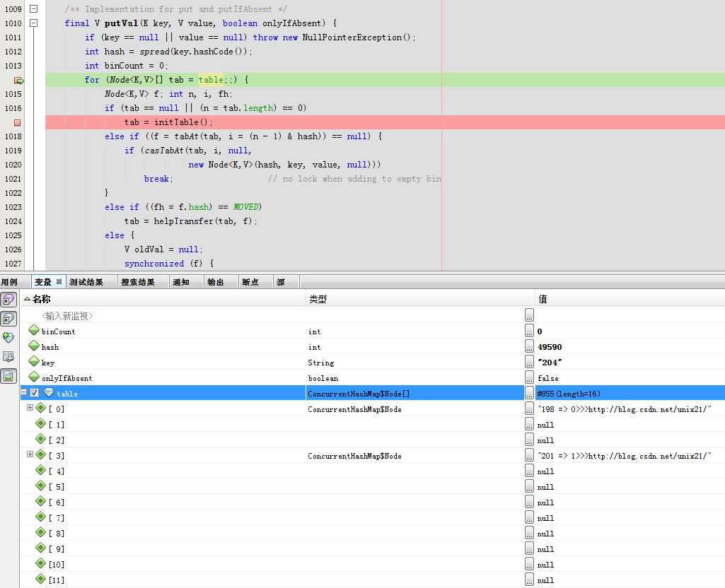Collapse the table variable node

click(23, 393)
